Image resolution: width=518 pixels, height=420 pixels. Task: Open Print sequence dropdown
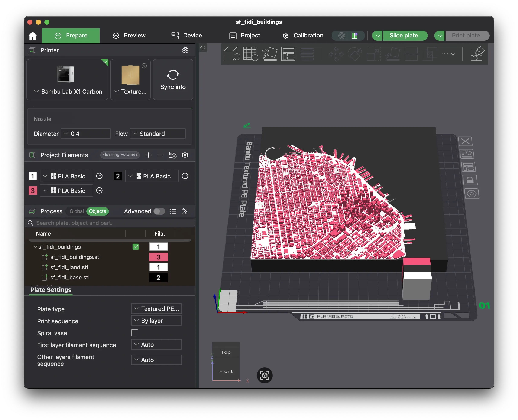pos(156,321)
